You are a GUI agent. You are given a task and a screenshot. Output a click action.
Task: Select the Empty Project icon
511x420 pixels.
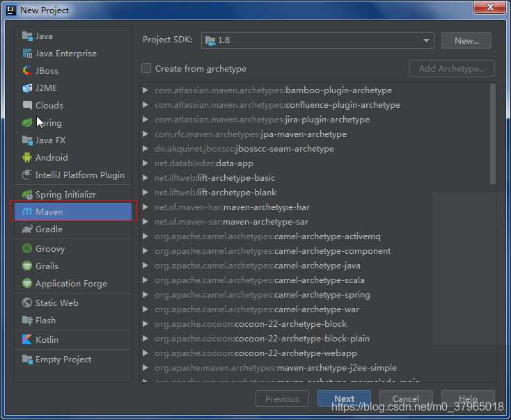(x=27, y=360)
